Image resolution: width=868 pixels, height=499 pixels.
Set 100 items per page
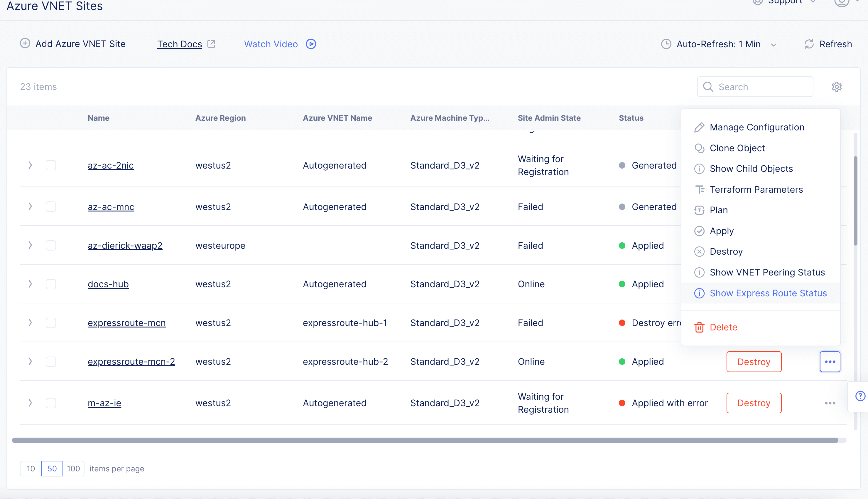pyautogui.click(x=73, y=469)
